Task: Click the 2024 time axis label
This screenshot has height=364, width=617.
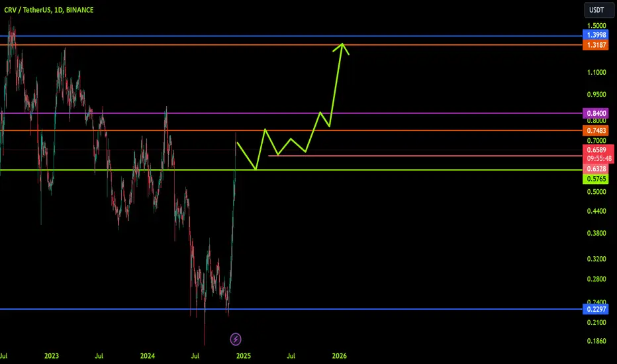Action: pyautogui.click(x=148, y=356)
